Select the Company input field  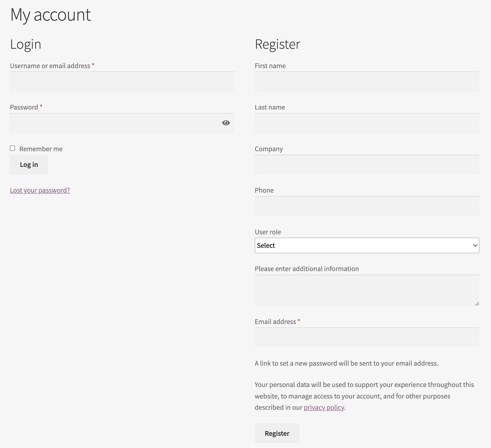pos(367,165)
